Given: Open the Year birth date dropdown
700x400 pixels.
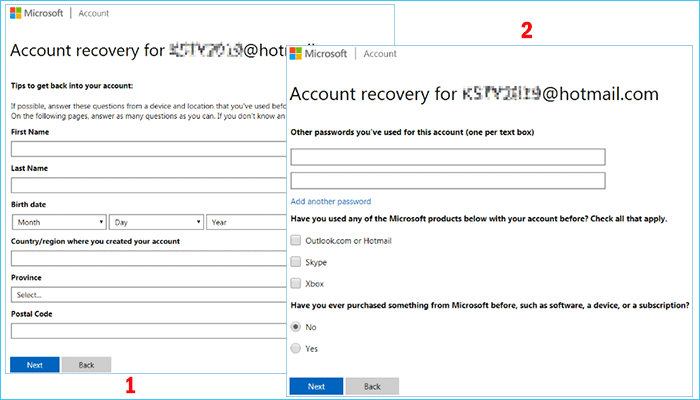Looking at the screenshot, I should point(246,222).
